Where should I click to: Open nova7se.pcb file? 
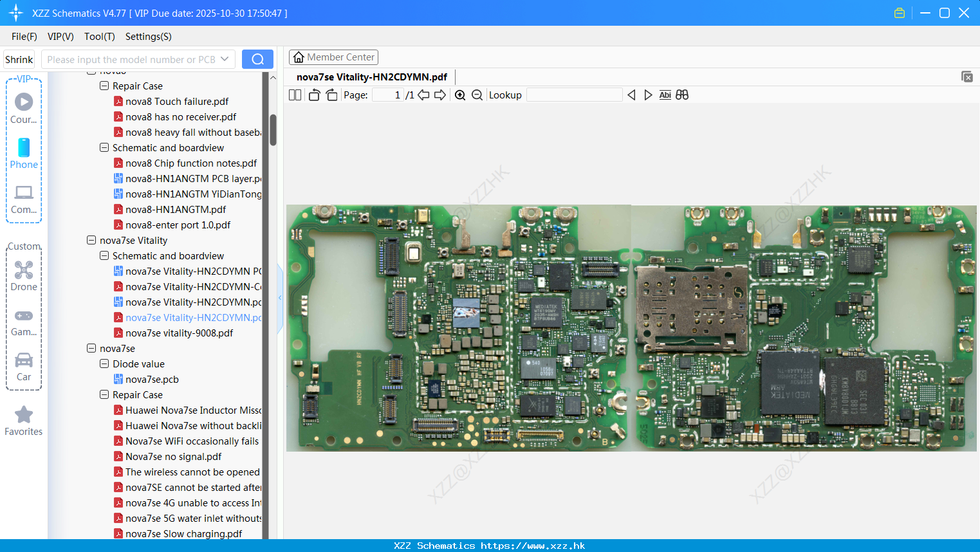point(152,379)
